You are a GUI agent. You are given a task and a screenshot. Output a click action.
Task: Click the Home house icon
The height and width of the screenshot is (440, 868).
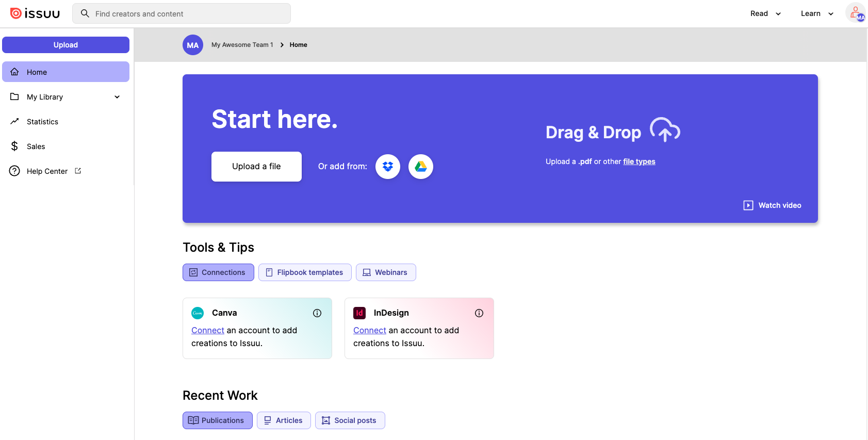point(14,72)
